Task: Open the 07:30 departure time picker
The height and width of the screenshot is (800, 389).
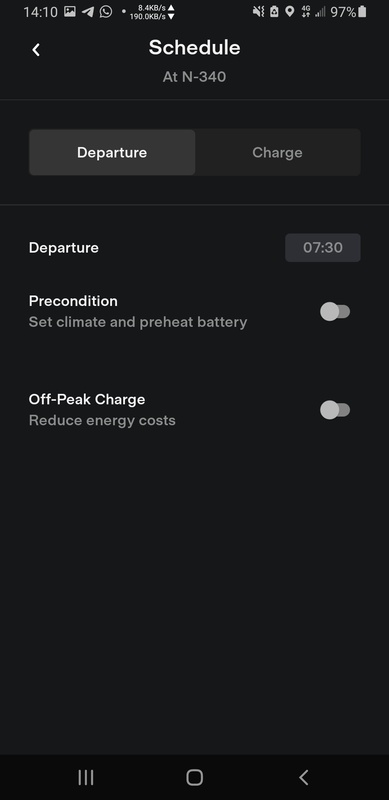Action: click(x=323, y=247)
